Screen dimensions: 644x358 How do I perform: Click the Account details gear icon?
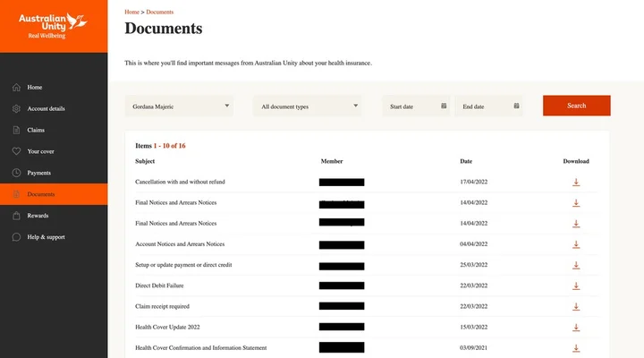pyautogui.click(x=16, y=108)
